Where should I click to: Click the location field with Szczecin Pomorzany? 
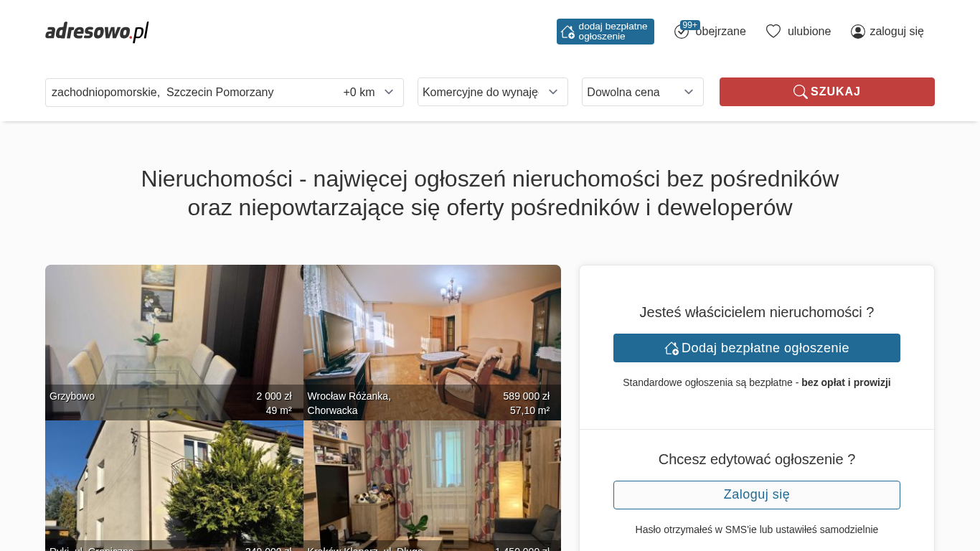coord(191,93)
